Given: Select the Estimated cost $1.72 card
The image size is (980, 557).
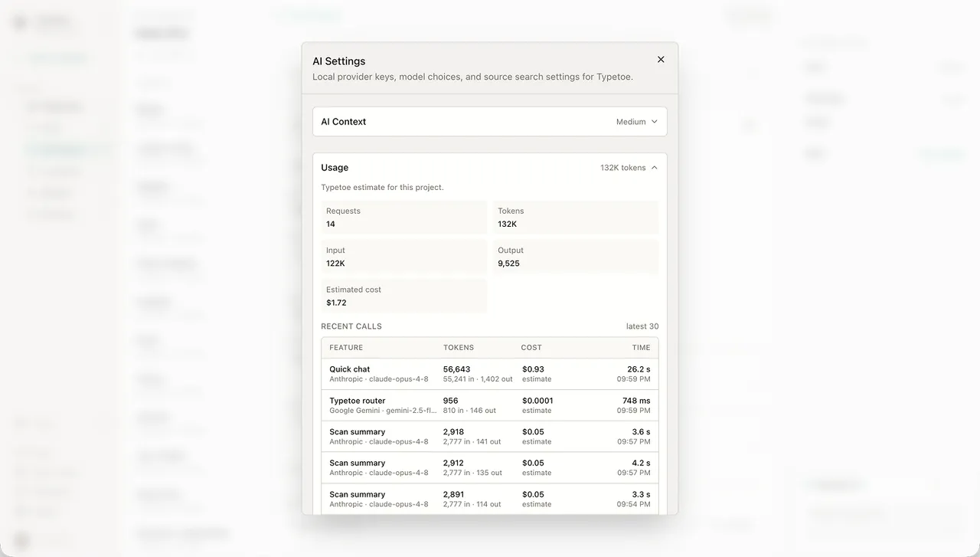Looking at the screenshot, I should point(404,296).
